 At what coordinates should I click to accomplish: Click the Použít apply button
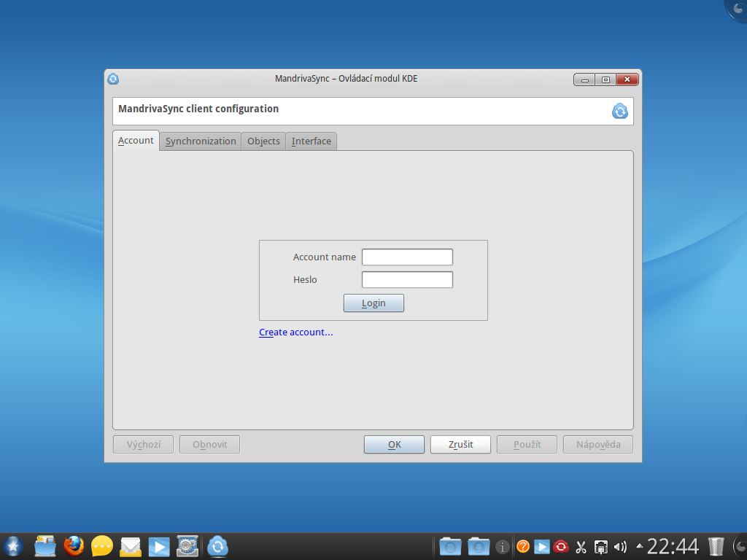[x=527, y=444]
